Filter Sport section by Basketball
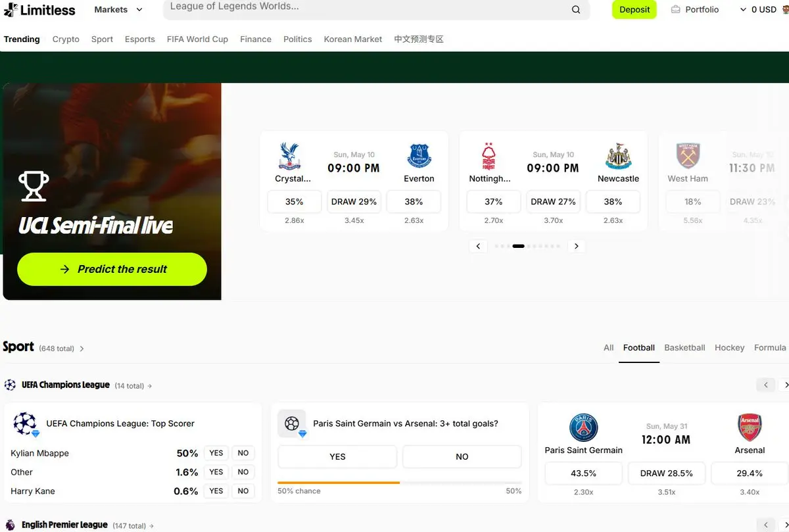 point(684,348)
